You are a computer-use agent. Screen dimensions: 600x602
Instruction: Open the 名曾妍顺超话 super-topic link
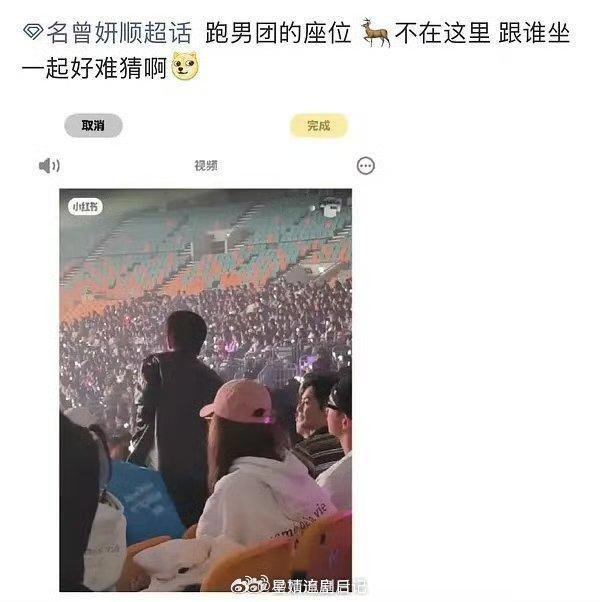point(119,33)
